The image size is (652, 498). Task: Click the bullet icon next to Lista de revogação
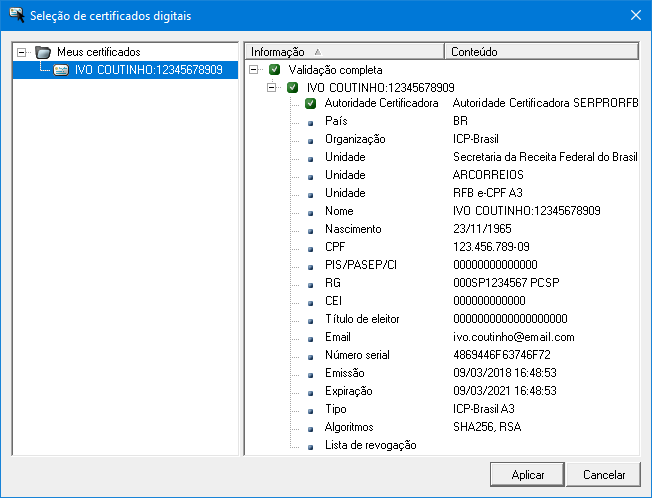point(310,447)
